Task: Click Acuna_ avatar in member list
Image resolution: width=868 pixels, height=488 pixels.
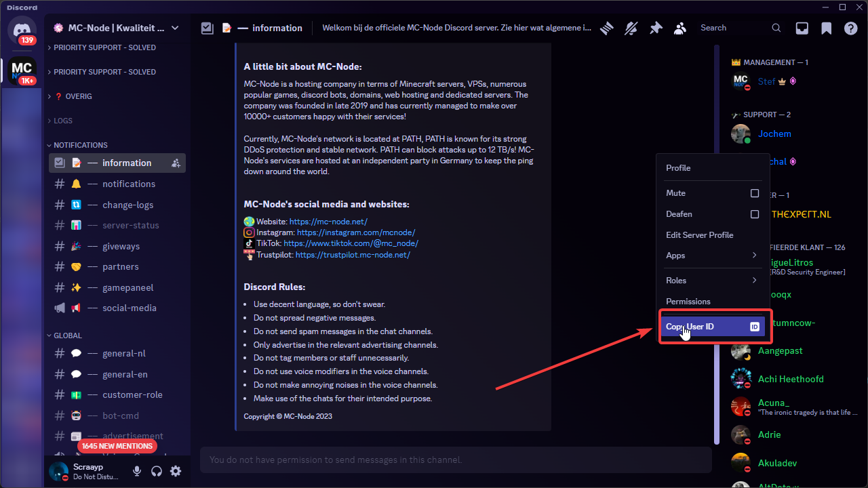Action: [741, 407]
